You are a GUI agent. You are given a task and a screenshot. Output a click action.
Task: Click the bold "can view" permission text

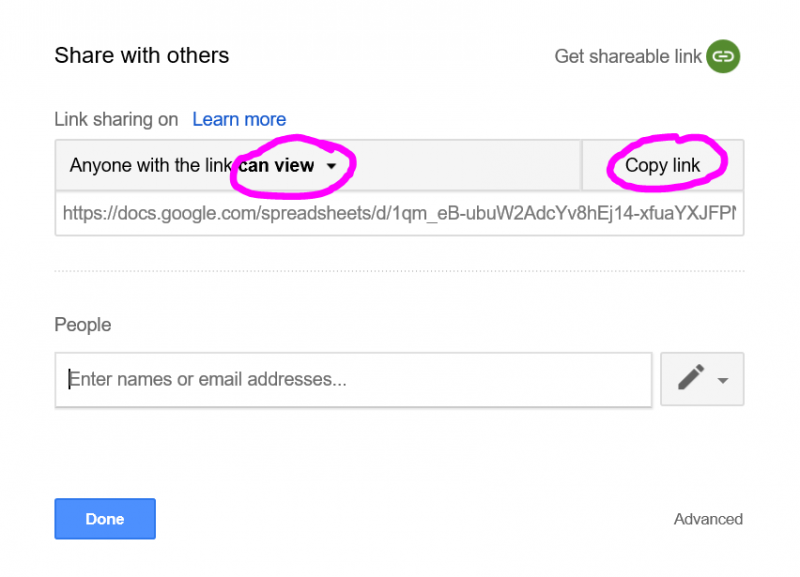(277, 166)
